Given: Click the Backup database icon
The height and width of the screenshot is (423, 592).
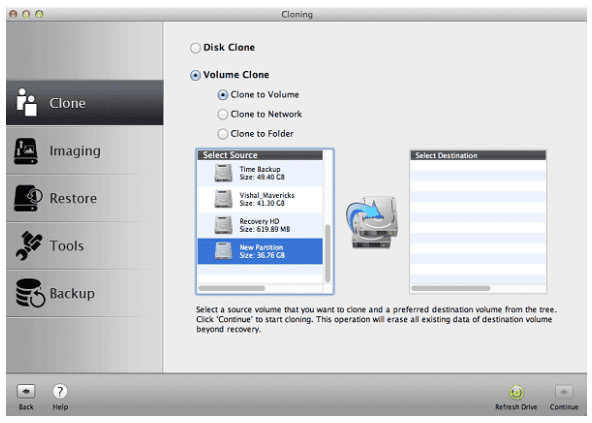Looking at the screenshot, I should (30, 293).
